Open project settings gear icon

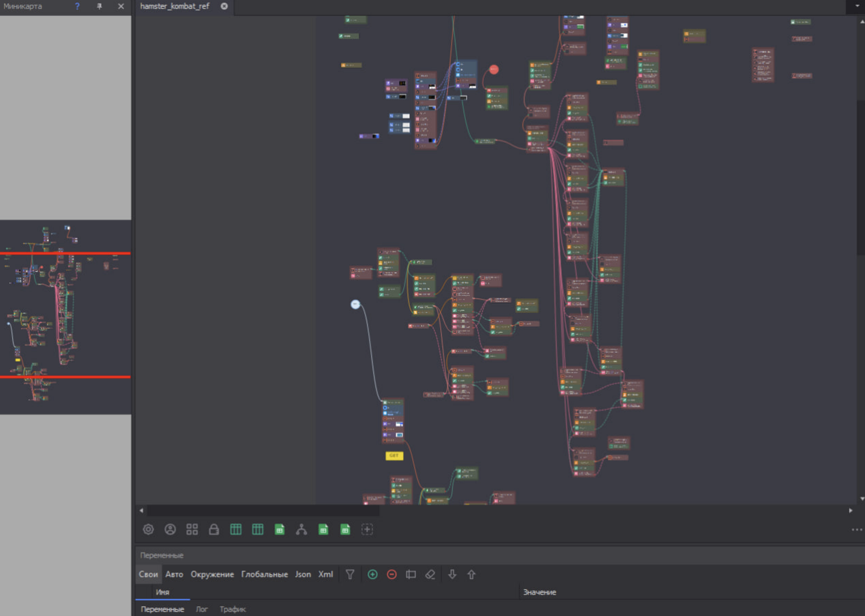pos(148,529)
